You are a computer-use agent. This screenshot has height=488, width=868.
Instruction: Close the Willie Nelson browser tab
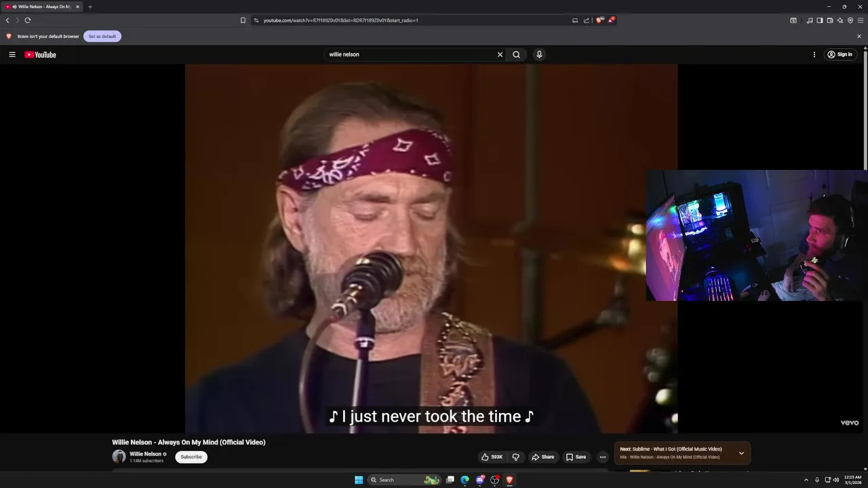[x=77, y=7]
